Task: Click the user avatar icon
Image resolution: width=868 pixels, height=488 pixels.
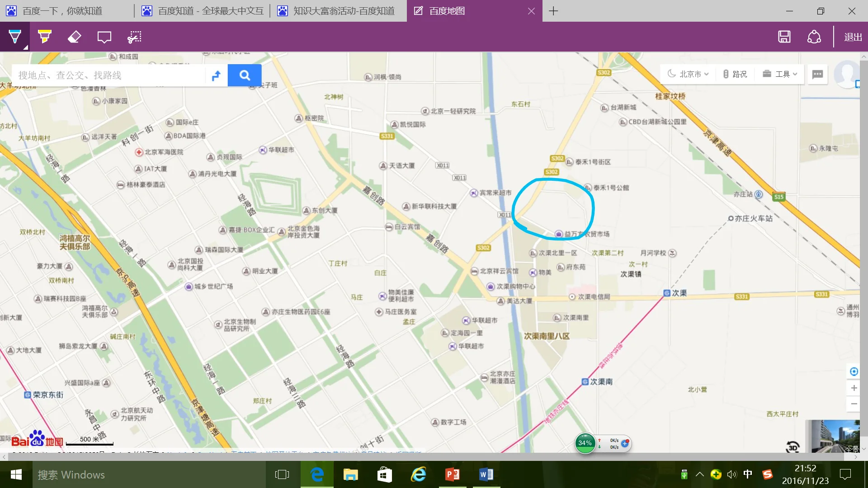Action: [848, 74]
